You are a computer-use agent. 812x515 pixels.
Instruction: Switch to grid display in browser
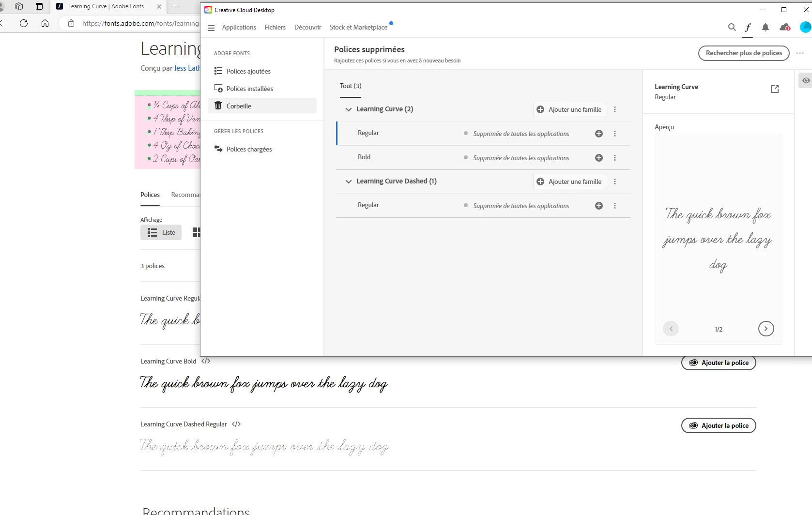[196, 232]
